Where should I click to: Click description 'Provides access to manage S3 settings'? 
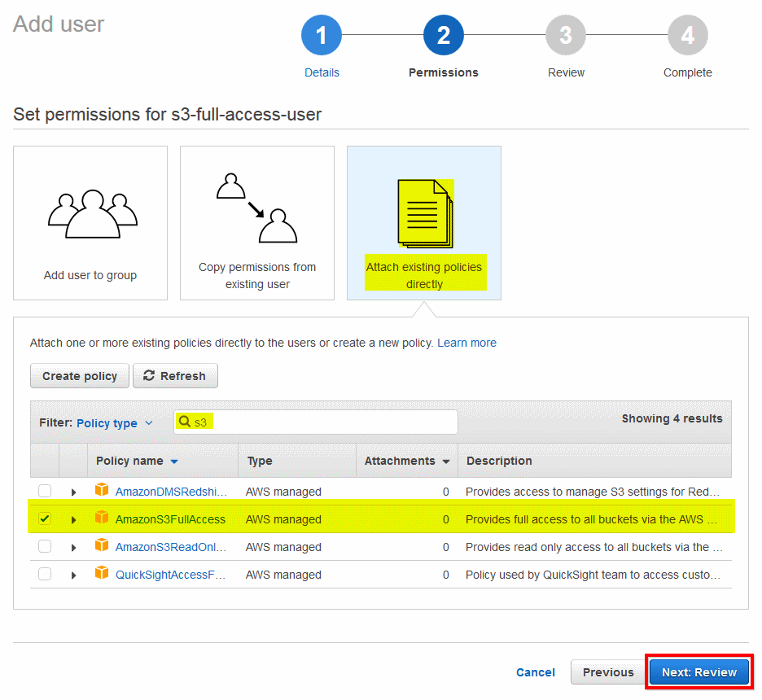(x=593, y=492)
